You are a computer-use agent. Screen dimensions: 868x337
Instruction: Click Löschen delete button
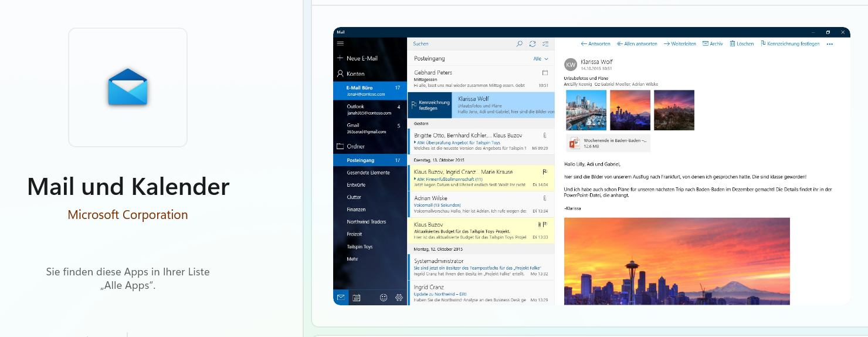click(x=742, y=44)
